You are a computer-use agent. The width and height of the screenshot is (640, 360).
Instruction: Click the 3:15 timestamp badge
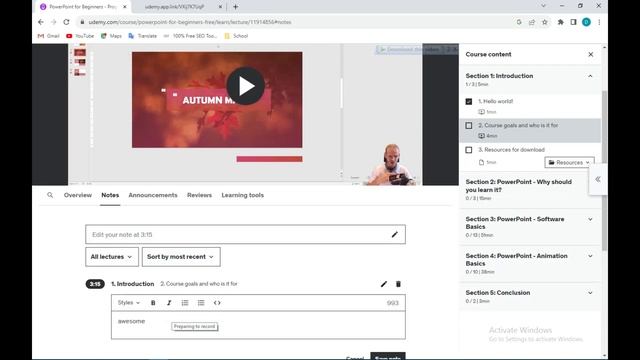coord(95,284)
